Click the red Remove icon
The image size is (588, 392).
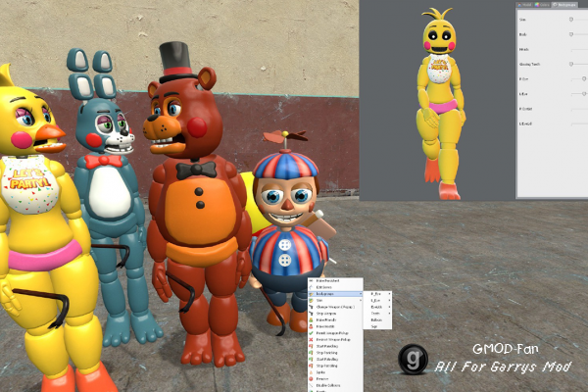311,379
